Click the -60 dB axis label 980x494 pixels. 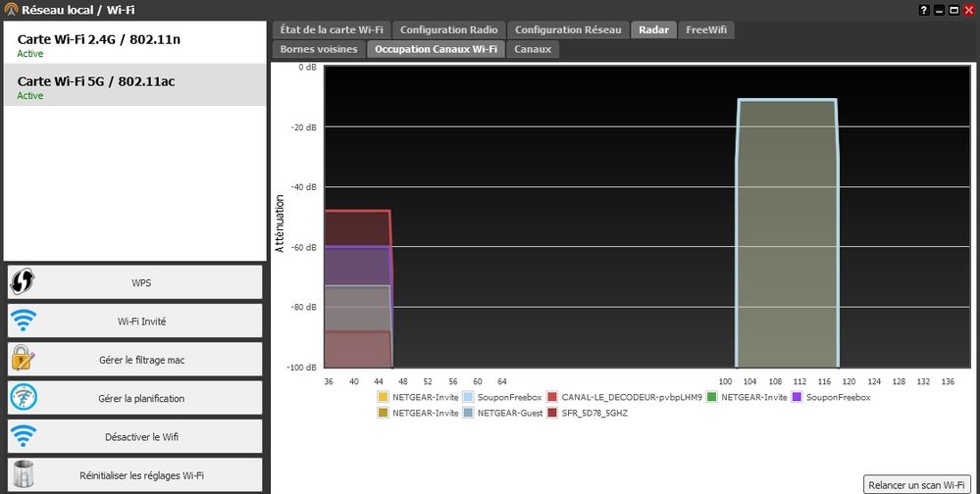coord(303,247)
